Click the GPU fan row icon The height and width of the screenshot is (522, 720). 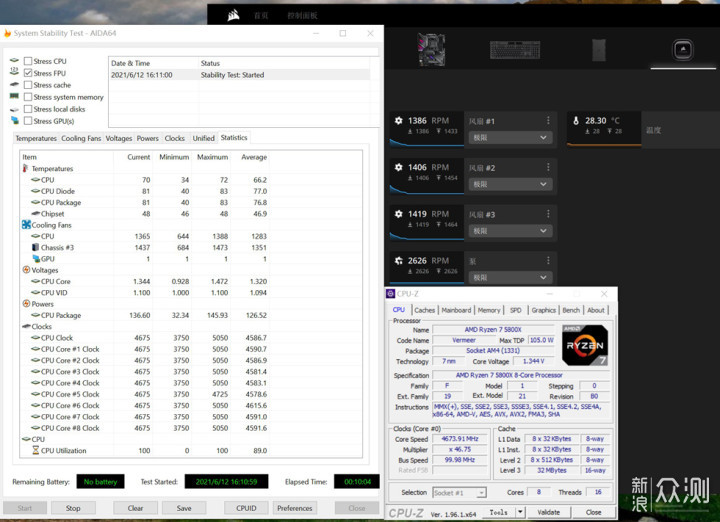pyautogui.click(x=36, y=258)
